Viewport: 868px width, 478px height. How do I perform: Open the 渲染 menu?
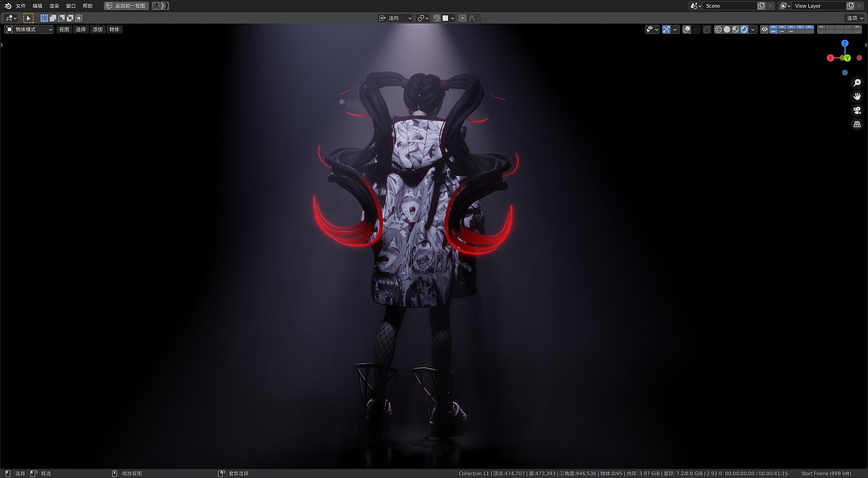(54, 5)
